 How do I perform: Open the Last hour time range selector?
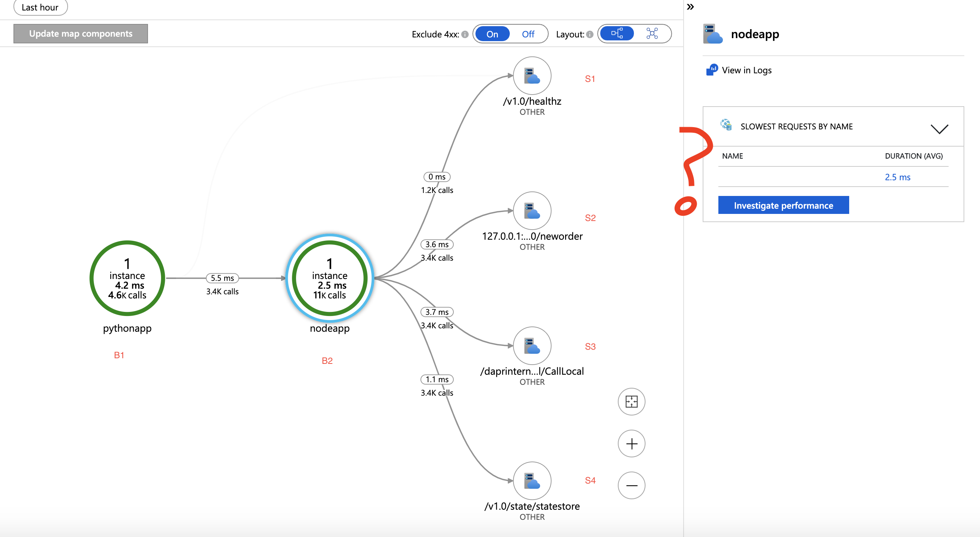(x=40, y=7)
